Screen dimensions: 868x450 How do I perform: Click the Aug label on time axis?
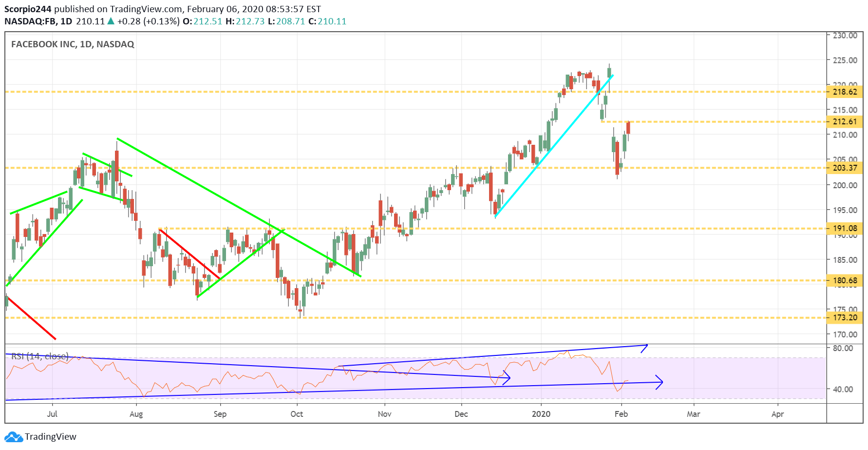pos(136,414)
